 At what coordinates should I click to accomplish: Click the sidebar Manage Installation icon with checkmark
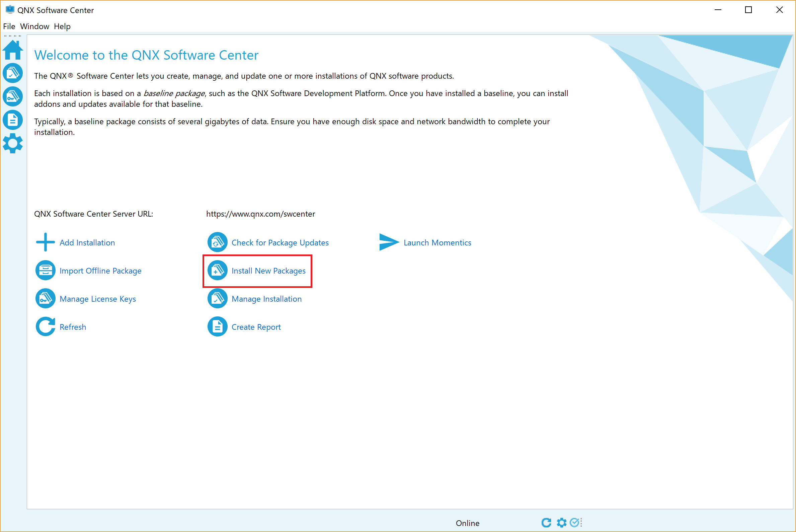coord(13,73)
